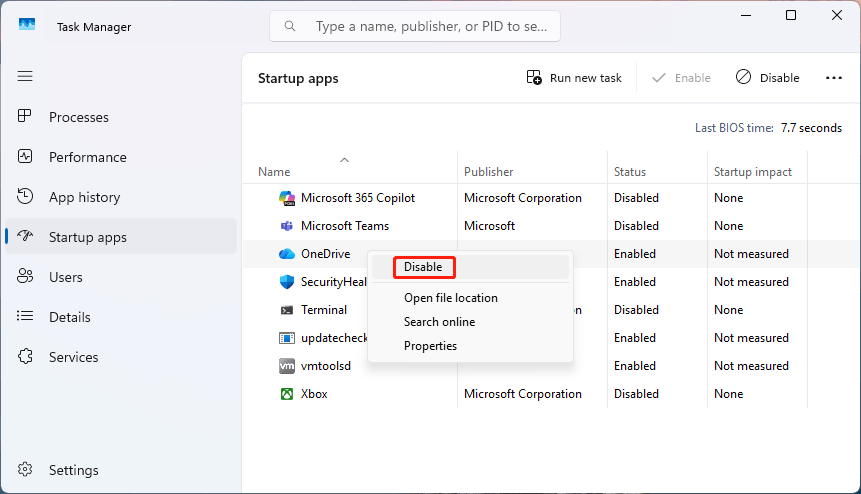
Task: Click the updatechecker app icon
Action: point(287,338)
